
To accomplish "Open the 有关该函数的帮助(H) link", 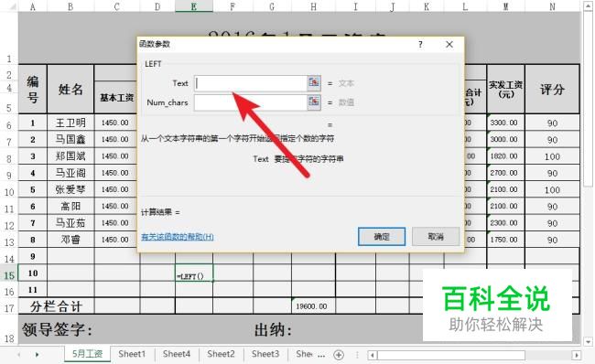I will click(178, 237).
